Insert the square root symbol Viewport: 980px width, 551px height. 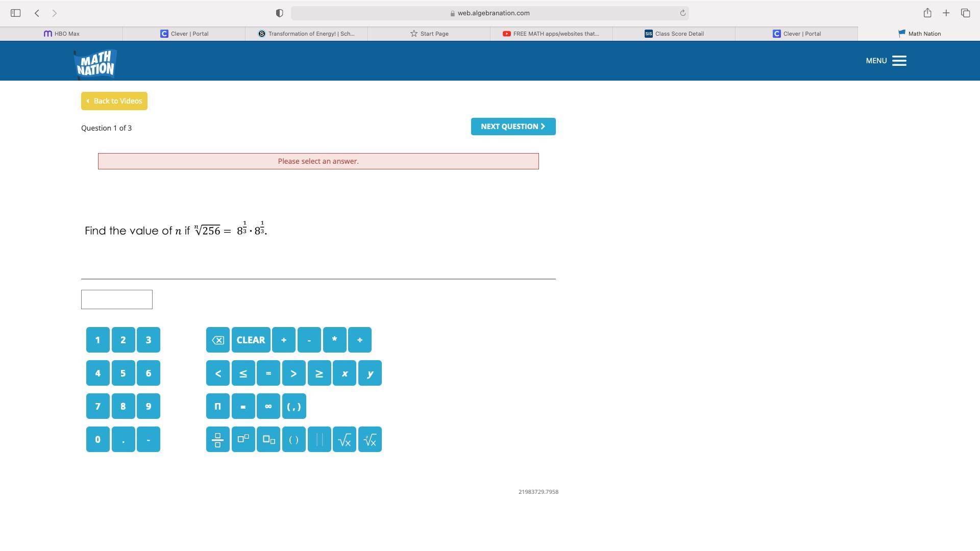345,439
